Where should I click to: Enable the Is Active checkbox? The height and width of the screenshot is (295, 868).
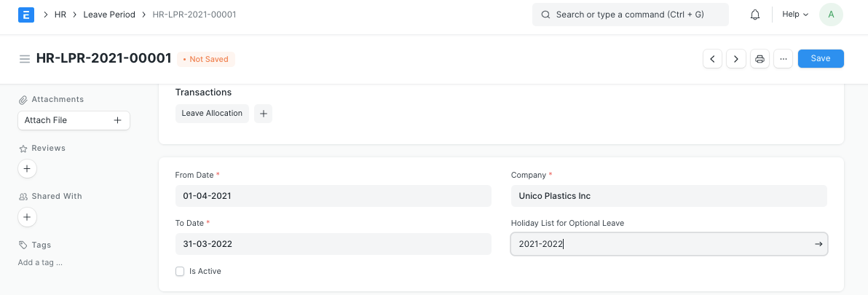pyautogui.click(x=180, y=272)
